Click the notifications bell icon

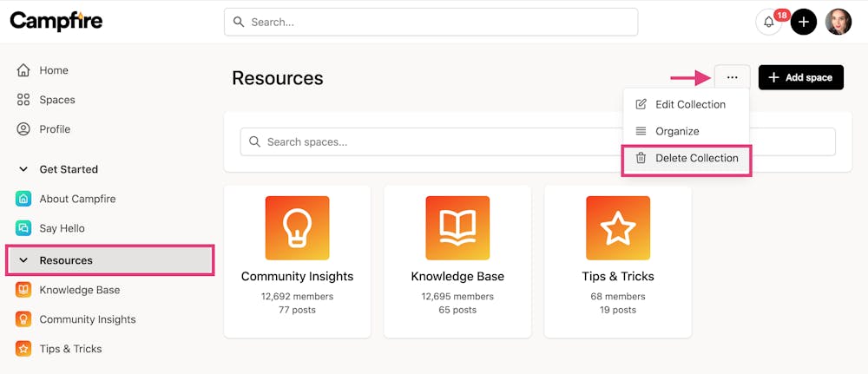[768, 23]
